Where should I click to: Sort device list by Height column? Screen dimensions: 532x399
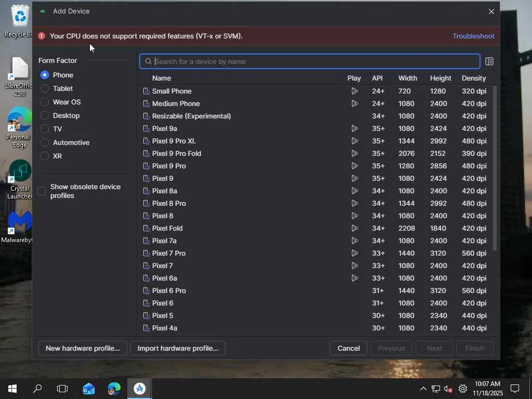(441, 78)
